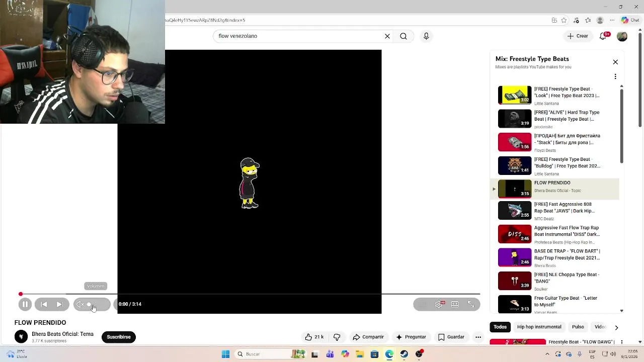Unmute the video via the speaker icon
644x362 pixels.
(79, 304)
